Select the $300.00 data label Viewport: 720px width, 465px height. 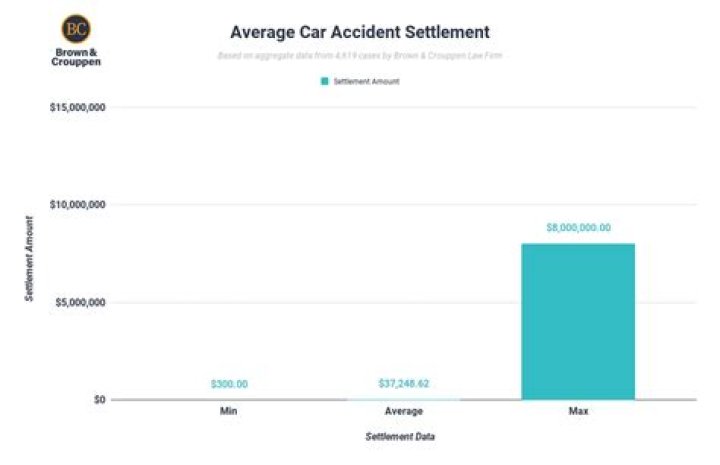[x=229, y=384]
